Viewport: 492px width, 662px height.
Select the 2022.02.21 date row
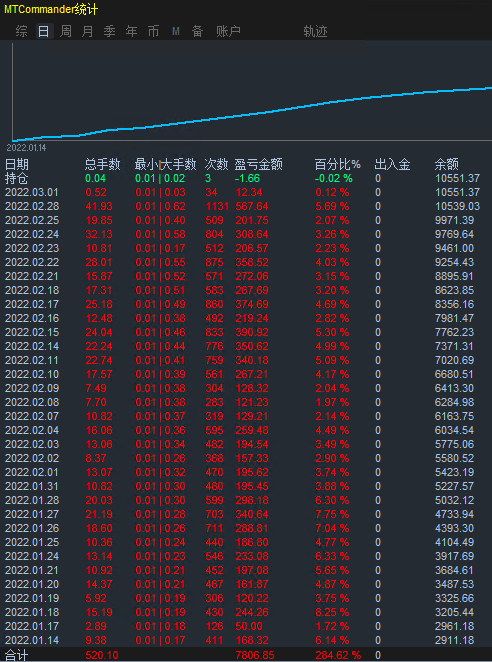point(32,277)
